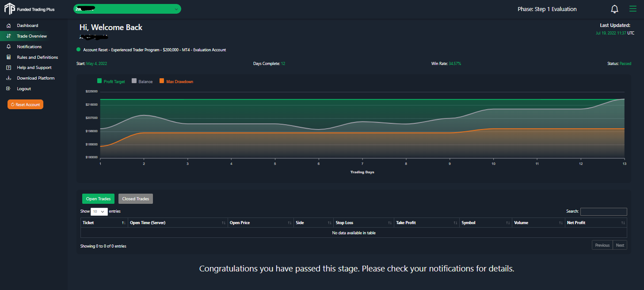Toggle Balance legend series

click(x=142, y=81)
